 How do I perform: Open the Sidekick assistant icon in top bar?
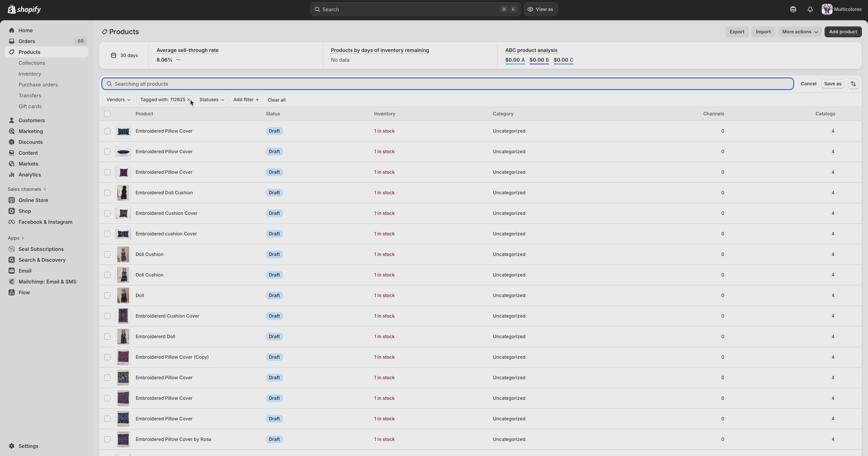pos(793,9)
